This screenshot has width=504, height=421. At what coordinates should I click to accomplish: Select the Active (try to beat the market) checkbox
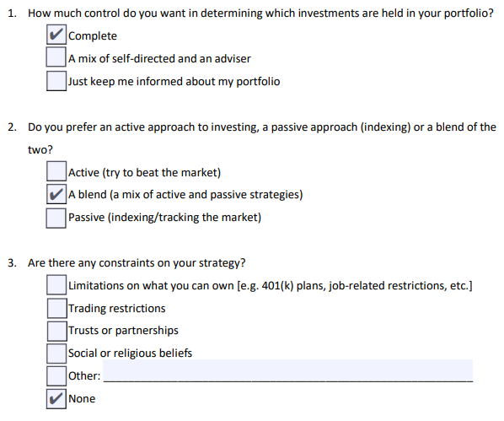click(56, 171)
